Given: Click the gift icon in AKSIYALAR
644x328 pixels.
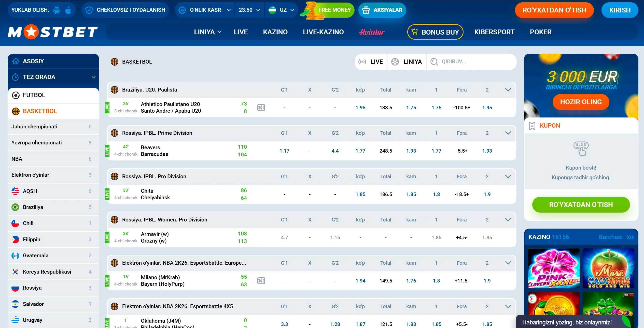Looking at the screenshot, I should (366, 10).
